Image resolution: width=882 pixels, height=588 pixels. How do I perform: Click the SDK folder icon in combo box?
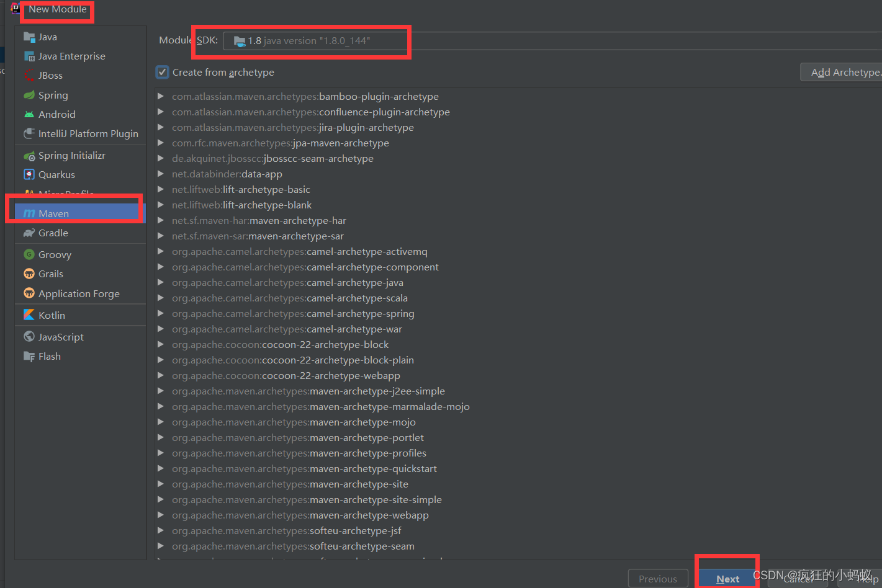click(240, 42)
